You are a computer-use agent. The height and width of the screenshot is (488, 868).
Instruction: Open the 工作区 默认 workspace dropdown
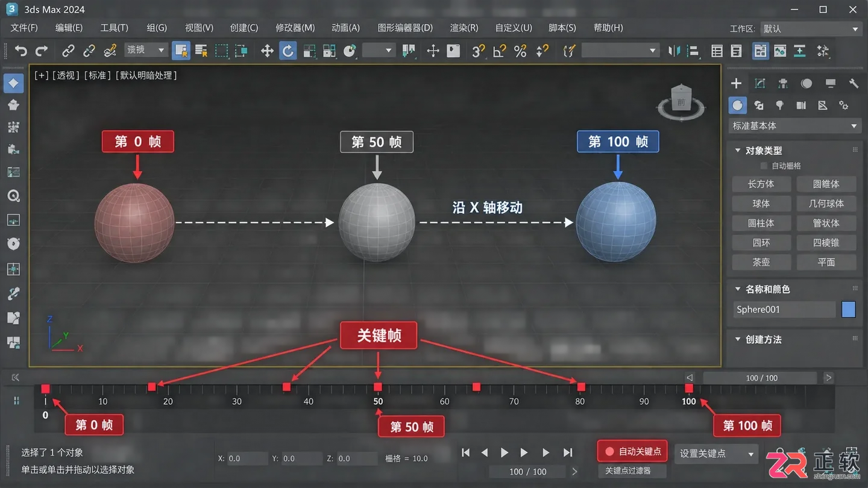810,28
